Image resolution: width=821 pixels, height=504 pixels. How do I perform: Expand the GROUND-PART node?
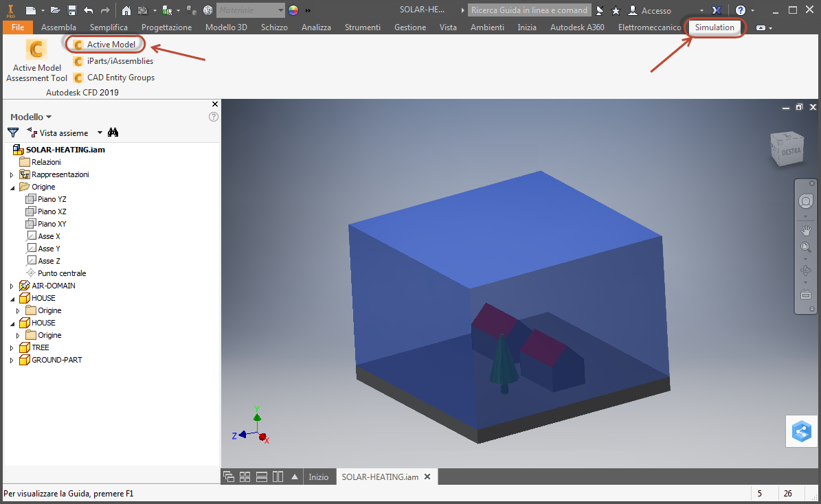coord(12,360)
